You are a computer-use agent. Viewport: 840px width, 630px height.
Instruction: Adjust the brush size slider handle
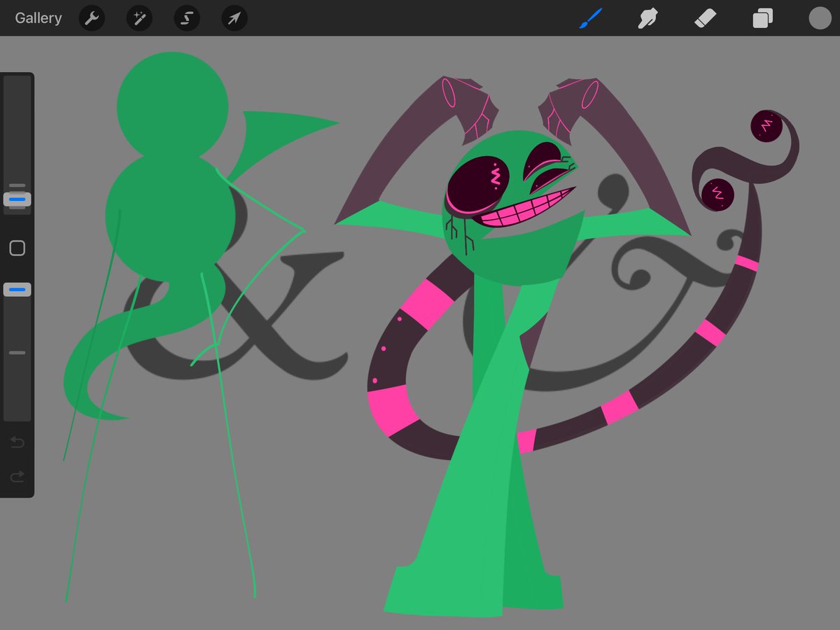point(17,199)
